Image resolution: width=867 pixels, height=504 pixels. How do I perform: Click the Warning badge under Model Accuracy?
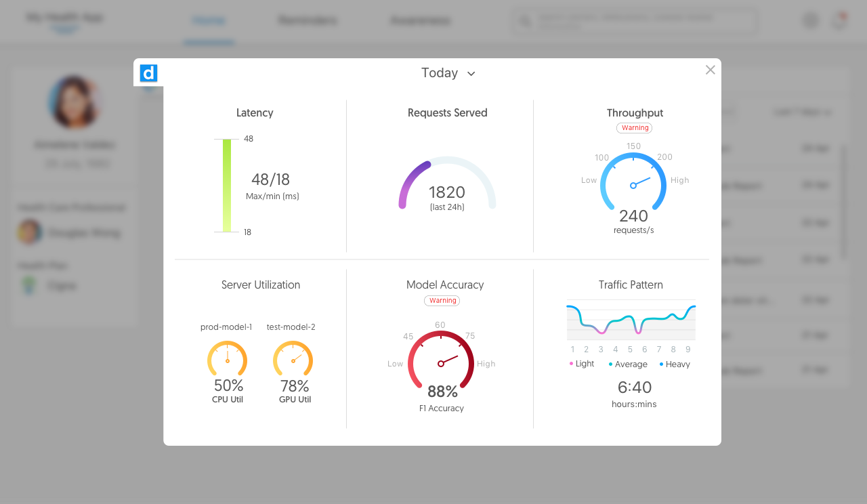tap(442, 300)
